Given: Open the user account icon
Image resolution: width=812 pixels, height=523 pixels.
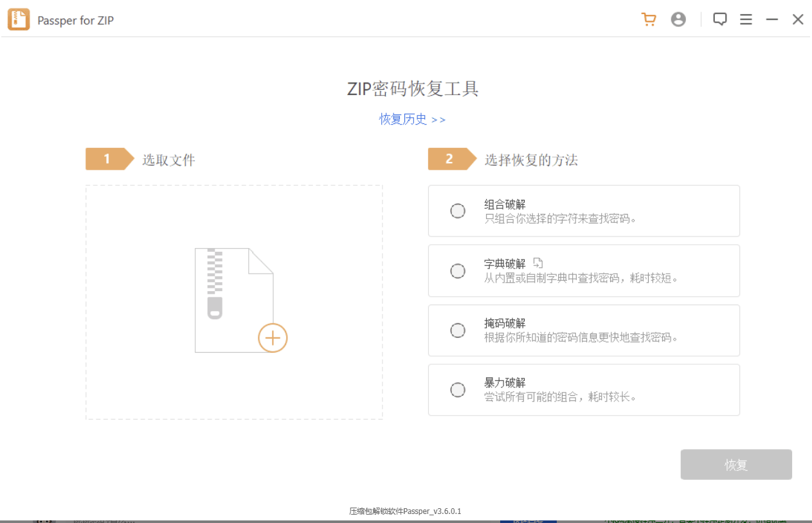Looking at the screenshot, I should tap(678, 19).
